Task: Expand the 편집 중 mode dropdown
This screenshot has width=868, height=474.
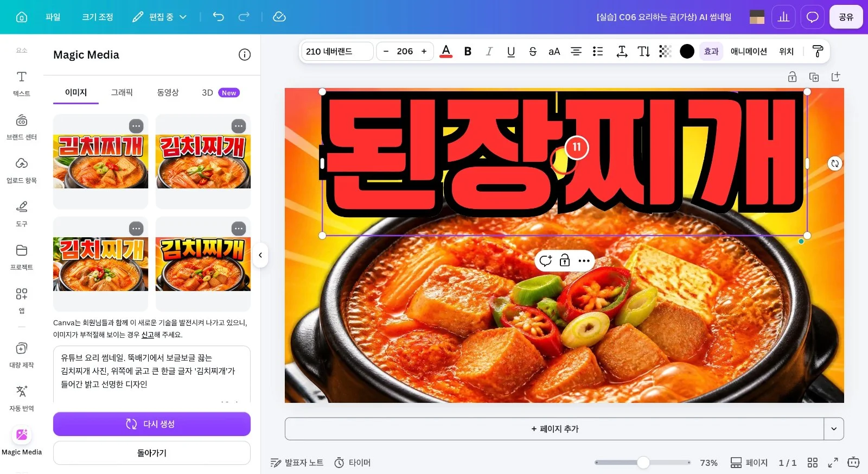Action: (x=159, y=17)
